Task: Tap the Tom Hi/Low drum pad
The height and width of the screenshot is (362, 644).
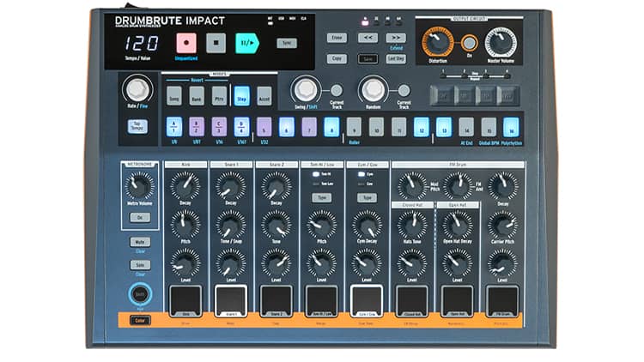Action: tap(322, 301)
